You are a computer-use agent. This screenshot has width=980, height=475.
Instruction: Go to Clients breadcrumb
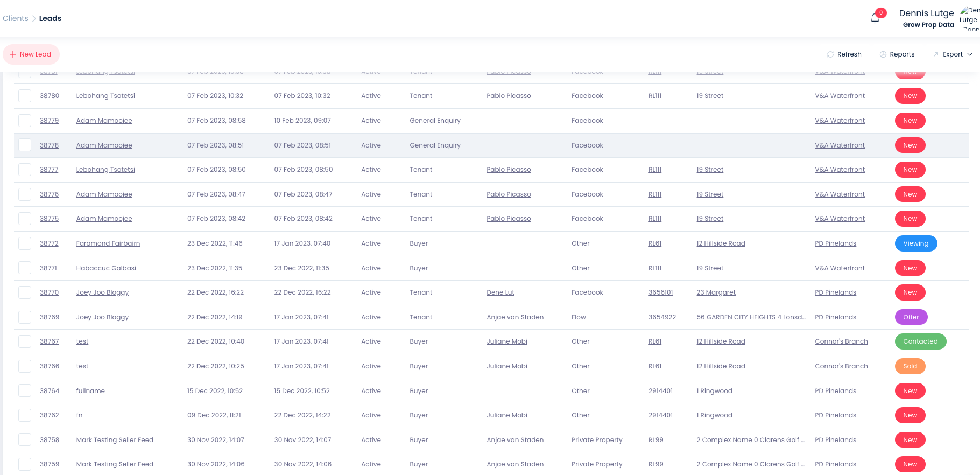click(16, 18)
